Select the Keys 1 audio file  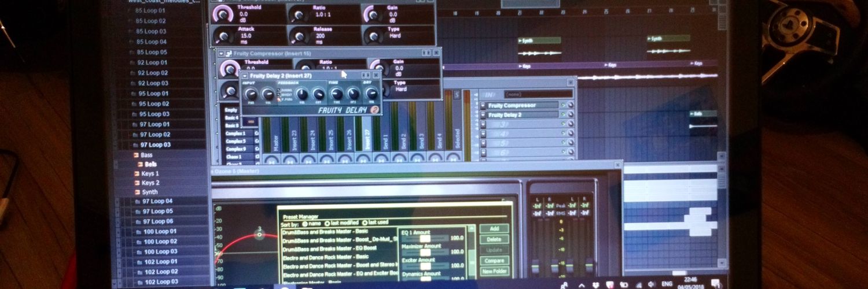click(146, 173)
